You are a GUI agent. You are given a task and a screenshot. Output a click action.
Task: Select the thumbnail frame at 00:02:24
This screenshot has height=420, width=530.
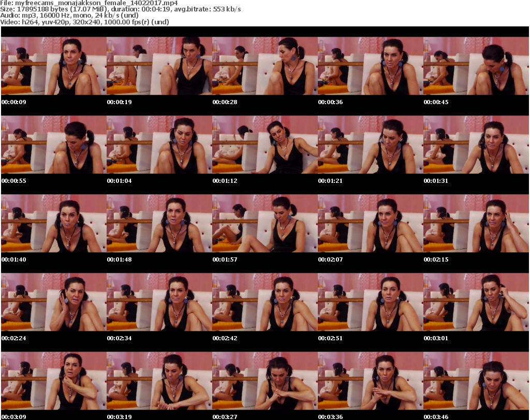54,302
